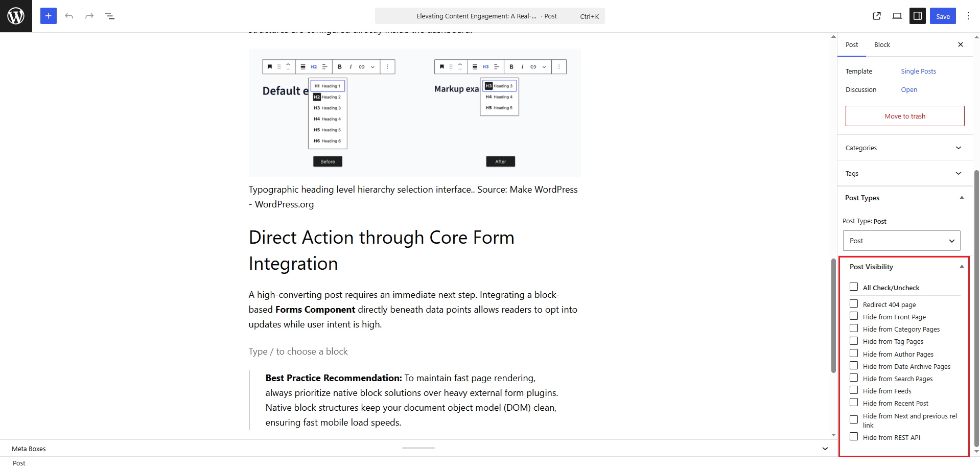
Task: Check Hide from Date Archive Pages
Action: [854, 366]
